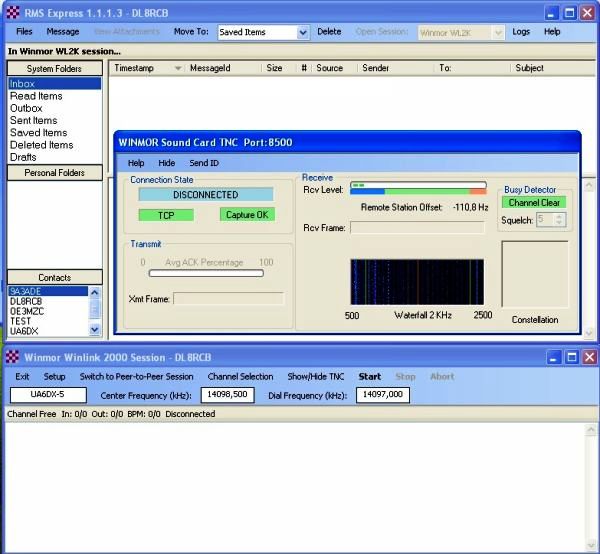Image resolution: width=600 pixels, height=554 pixels.
Task: Select the Inbox folder
Action: click(54, 83)
